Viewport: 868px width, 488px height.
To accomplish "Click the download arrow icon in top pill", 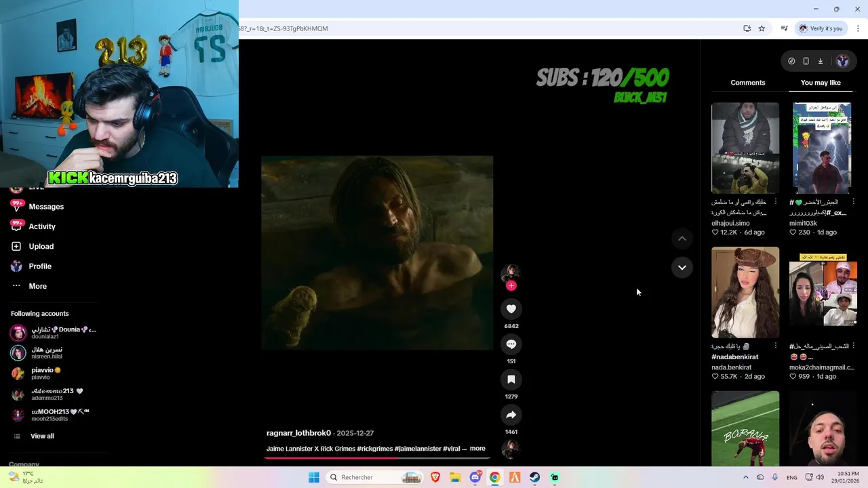I will point(821,61).
